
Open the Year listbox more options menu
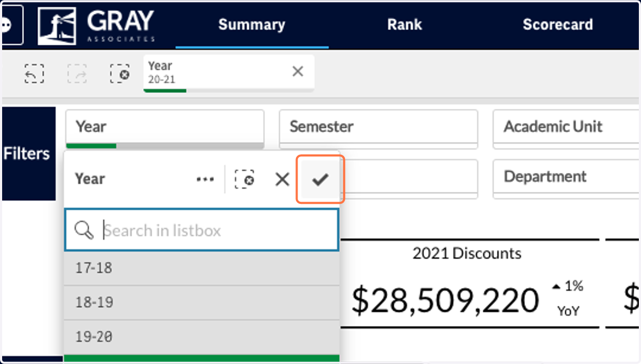click(205, 180)
